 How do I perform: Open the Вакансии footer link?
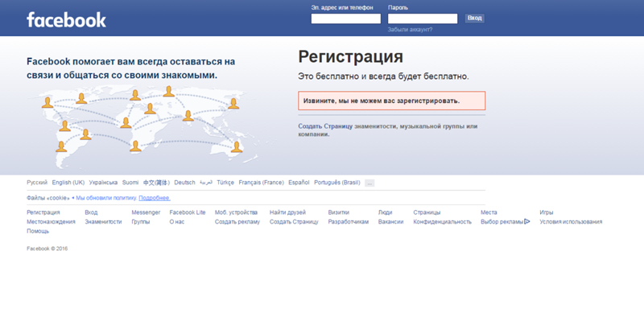tap(390, 222)
